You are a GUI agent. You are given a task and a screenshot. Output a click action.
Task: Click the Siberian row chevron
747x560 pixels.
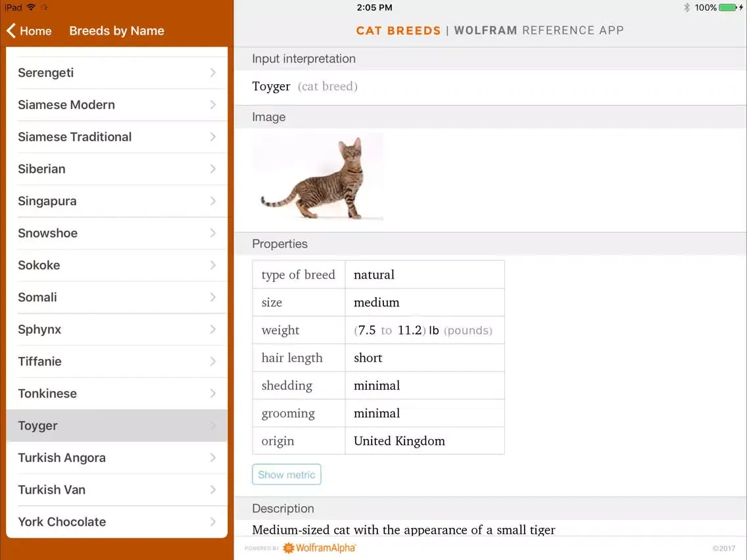[x=213, y=169]
